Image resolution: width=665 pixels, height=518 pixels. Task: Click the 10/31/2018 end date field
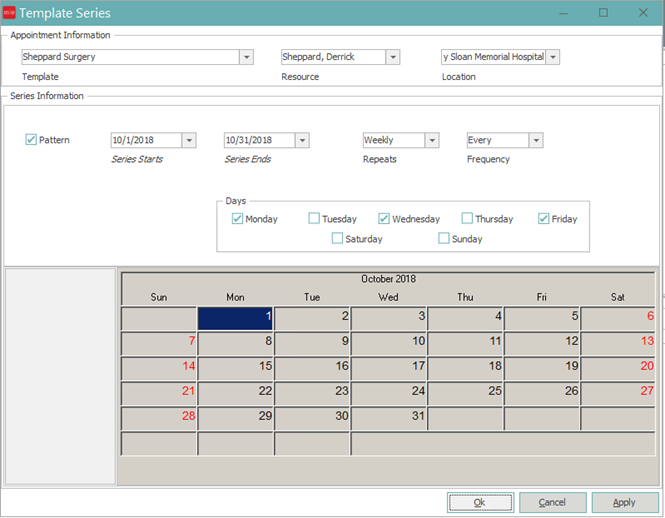pos(259,140)
